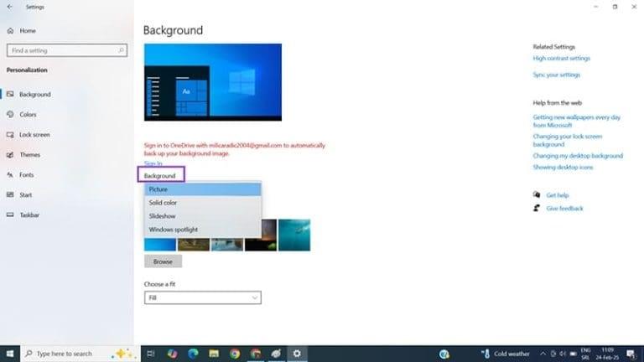Launch Google Chrome from taskbar
644x362 pixels.
tap(235, 354)
